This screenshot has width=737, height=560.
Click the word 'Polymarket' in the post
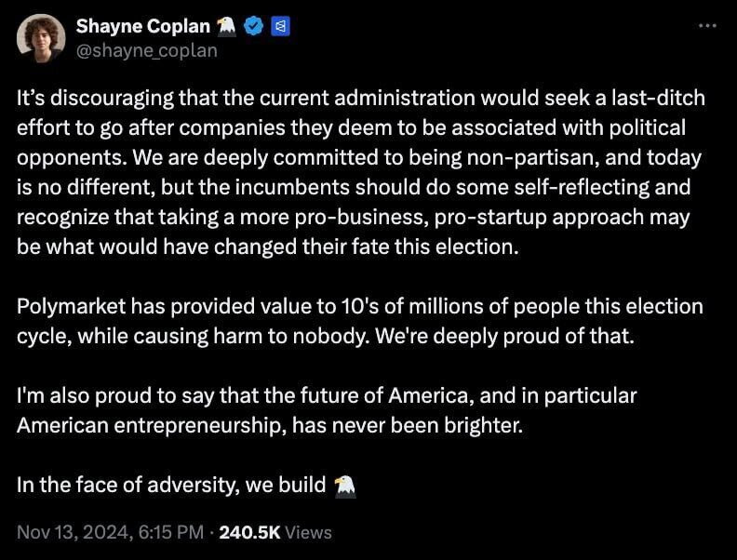coord(71,307)
